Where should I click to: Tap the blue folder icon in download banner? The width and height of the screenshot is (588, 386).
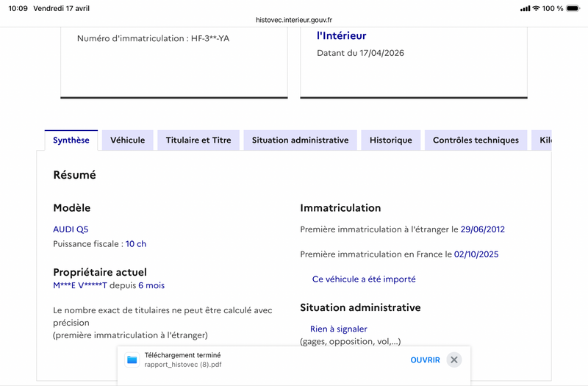point(132,360)
